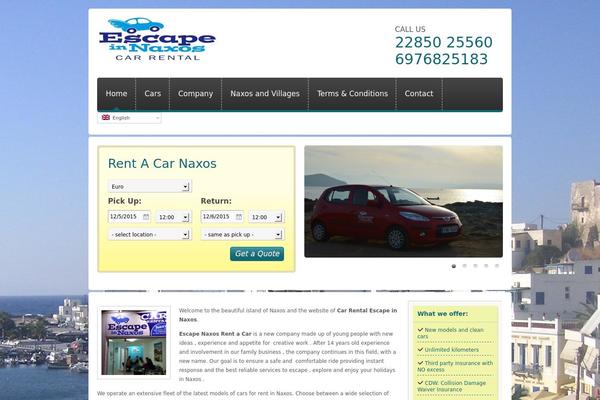Select the second slideshow dot
Screen dimensions: 600x400
[x=465, y=266]
